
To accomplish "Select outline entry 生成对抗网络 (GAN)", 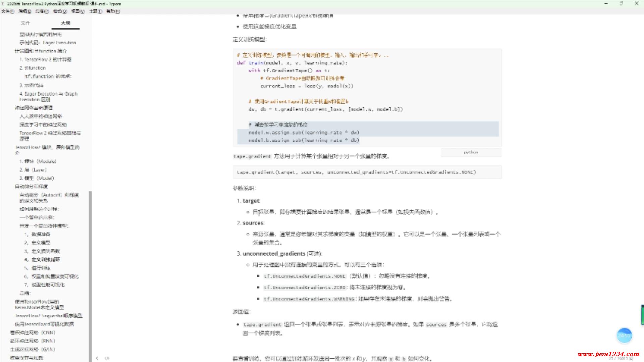I will [33, 349].
